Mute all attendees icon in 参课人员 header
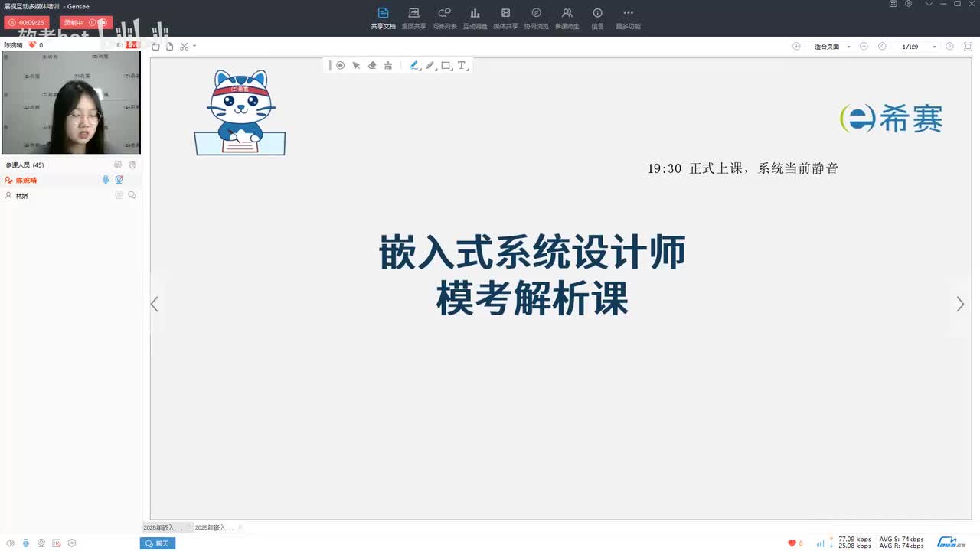980x551 pixels. [x=118, y=165]
